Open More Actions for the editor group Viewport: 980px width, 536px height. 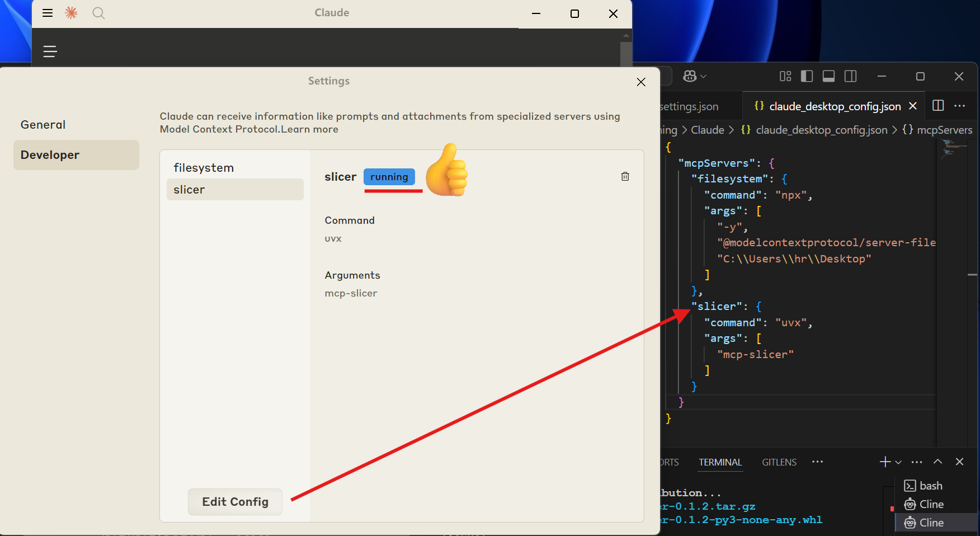click(x=960, y=105)
